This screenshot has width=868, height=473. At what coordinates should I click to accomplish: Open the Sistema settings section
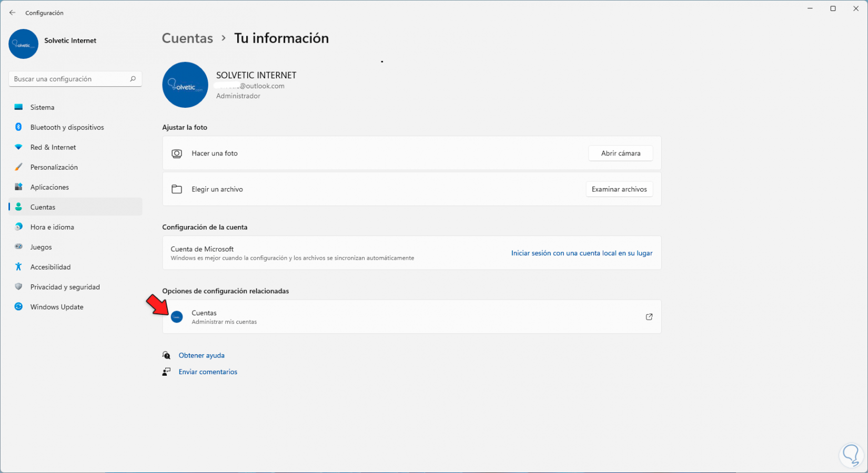click(x=75, y=107)
